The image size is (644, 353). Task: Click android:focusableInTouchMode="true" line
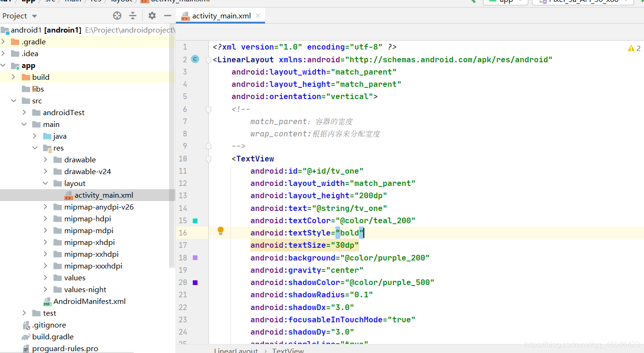pos(333,319)
